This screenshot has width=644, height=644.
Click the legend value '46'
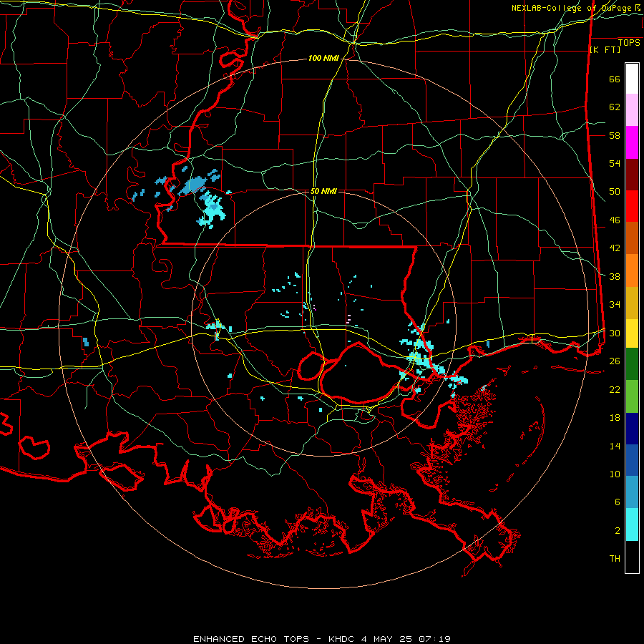point(615,220)
